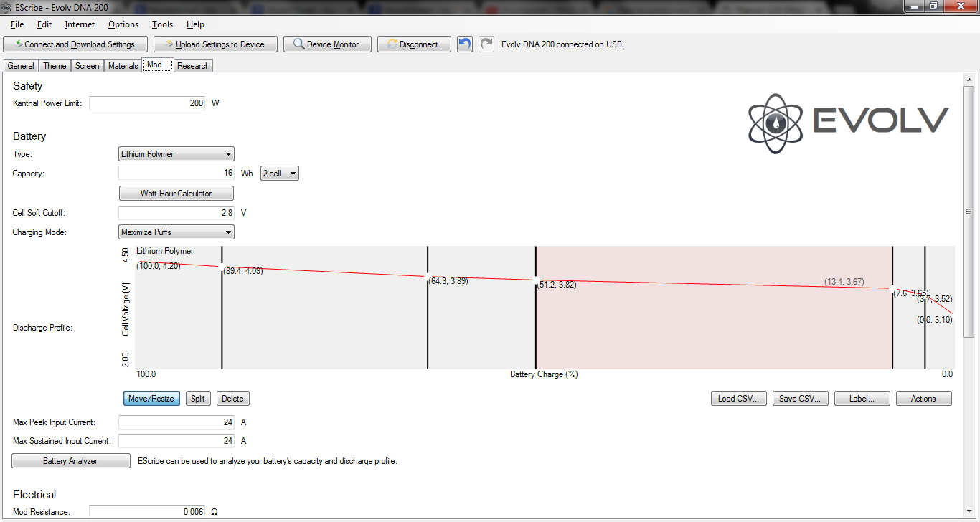Click Connect and Download Settings

coord(75,44)
